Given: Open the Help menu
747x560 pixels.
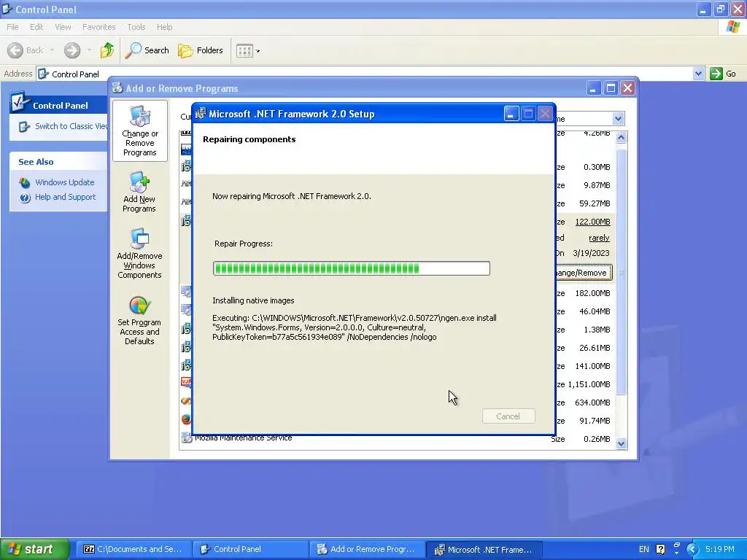Looking at the screenshot, I should [x=164, y=27].
